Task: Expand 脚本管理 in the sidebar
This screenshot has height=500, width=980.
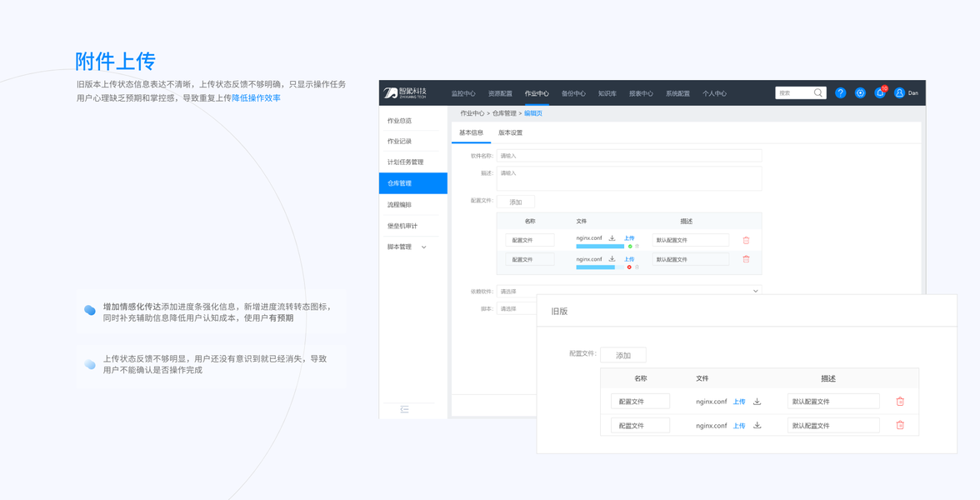Action: click(x=423, y=247)
